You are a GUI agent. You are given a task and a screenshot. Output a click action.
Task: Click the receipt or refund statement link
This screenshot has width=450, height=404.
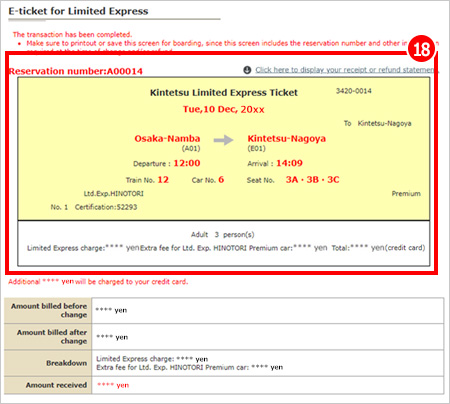point(347,70)
